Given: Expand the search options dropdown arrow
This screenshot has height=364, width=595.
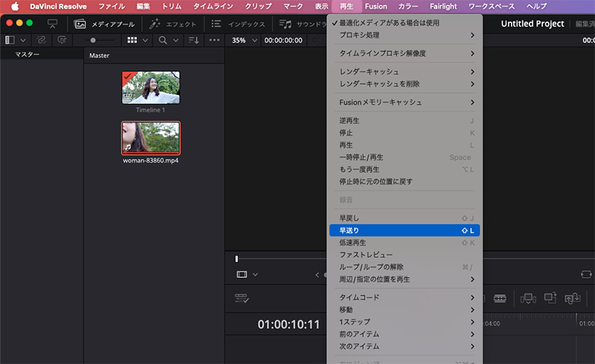Looking at the screenshot, I should click(x=176, y=40).
